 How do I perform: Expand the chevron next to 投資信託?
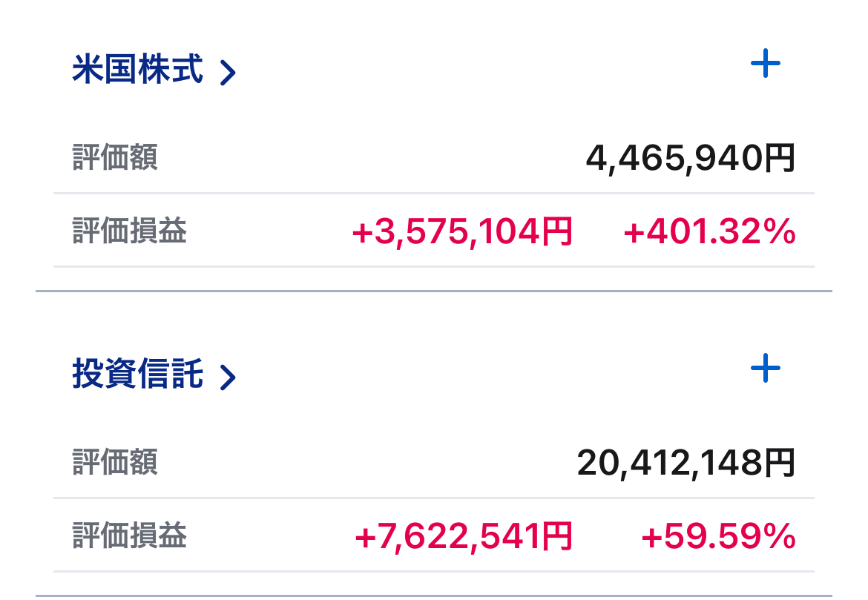[x=228, y=377]
